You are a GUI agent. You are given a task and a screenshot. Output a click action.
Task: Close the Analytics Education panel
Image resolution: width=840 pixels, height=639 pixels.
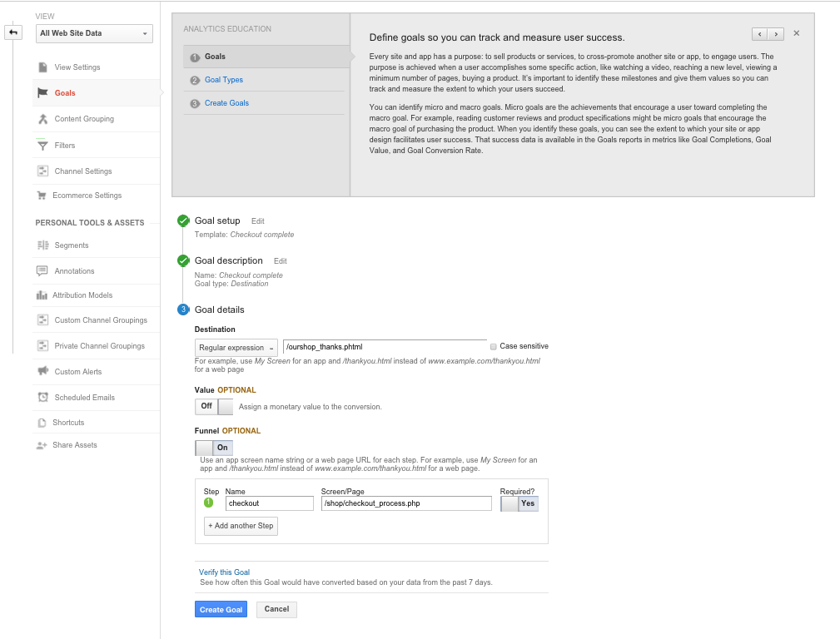tap(797, 33)
